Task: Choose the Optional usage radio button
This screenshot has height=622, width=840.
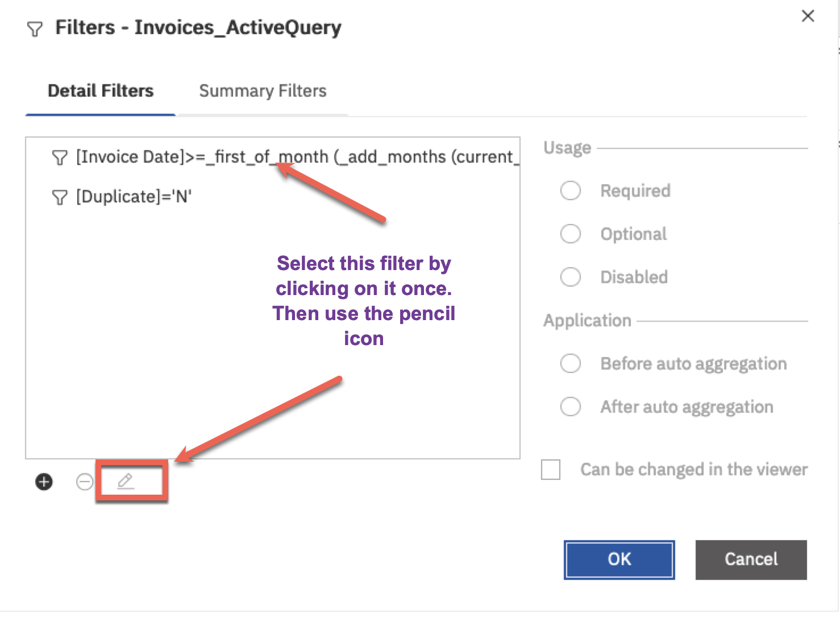Action: pos(571,234)
